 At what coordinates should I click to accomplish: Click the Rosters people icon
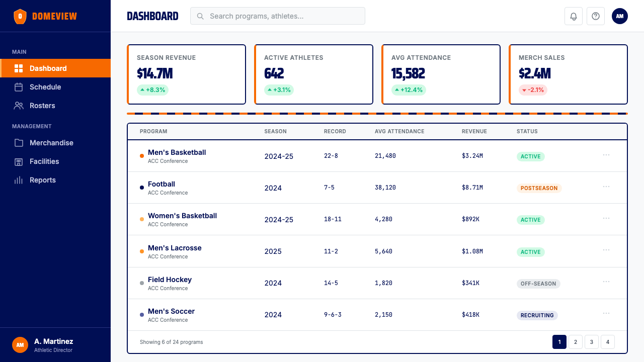click(x=19, y=106)
